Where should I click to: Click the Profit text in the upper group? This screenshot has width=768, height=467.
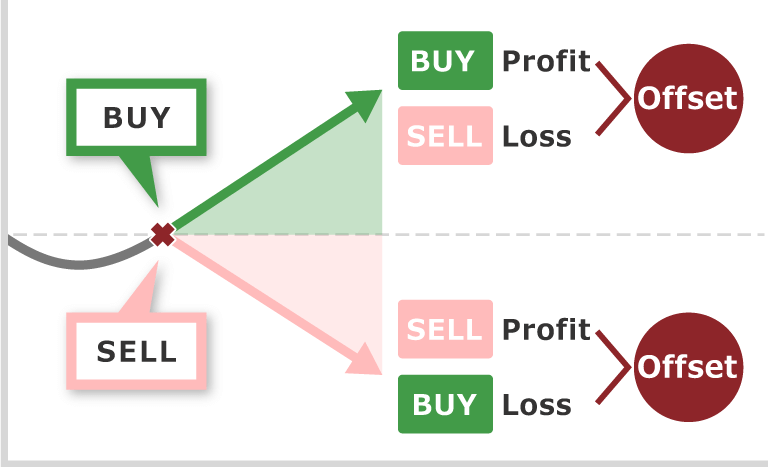click(546, 61)
